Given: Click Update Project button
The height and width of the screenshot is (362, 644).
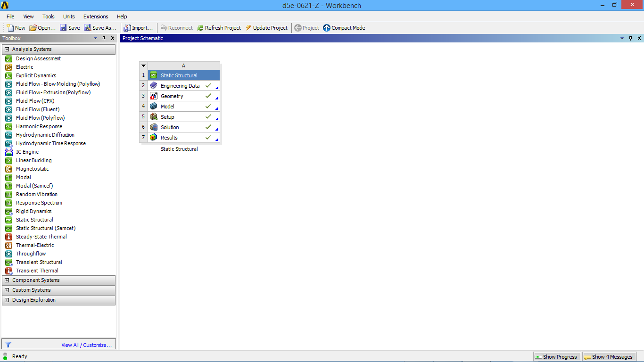Looking at the screenshot, I should click(x=266, y=28).
